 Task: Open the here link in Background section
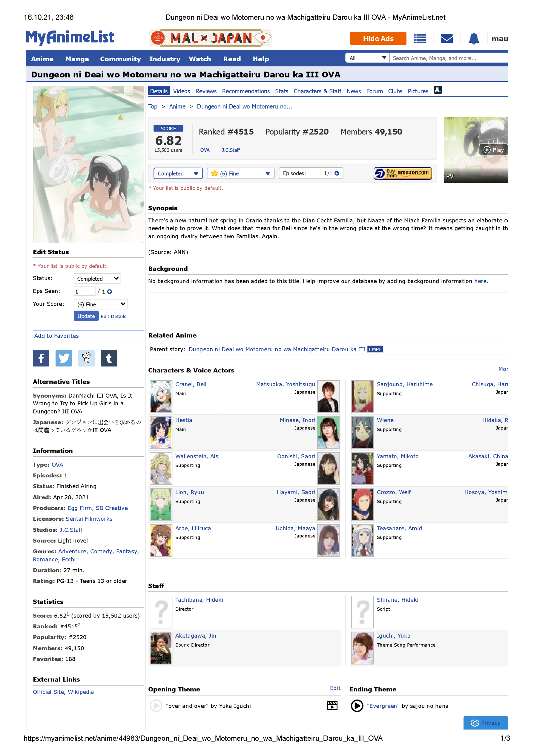pyautogui.click(x=480, y=281)
